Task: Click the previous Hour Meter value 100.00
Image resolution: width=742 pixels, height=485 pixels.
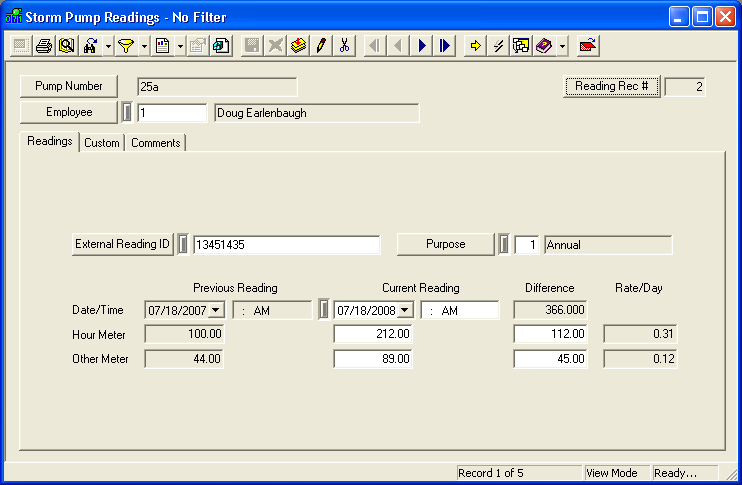Action: coord(184,334)
